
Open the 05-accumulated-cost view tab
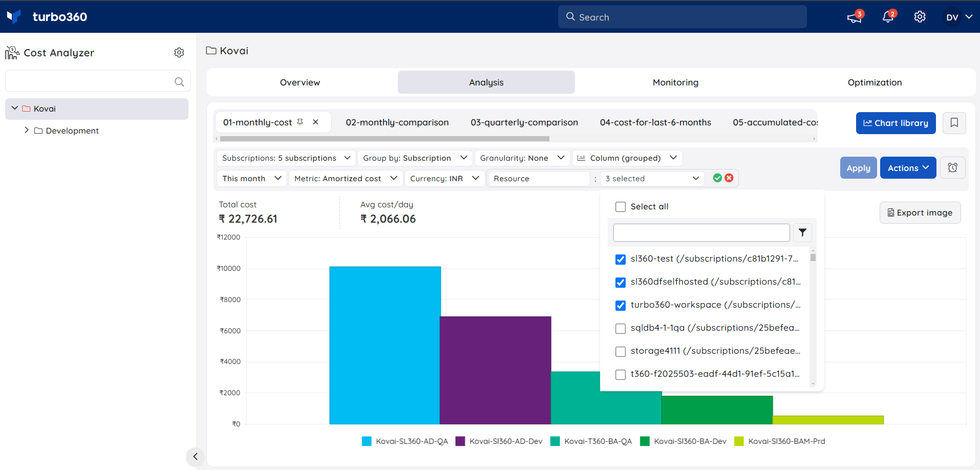coord(775,122)
